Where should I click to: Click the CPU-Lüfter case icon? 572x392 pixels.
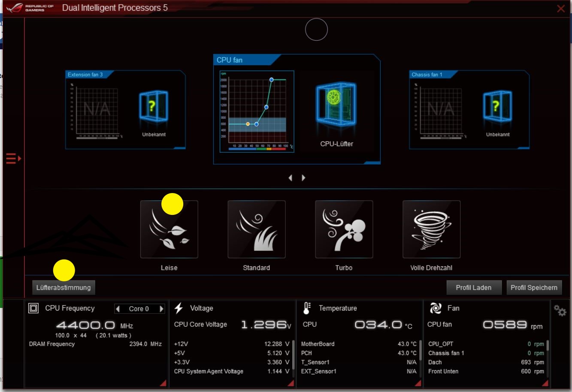coord(336,105)
